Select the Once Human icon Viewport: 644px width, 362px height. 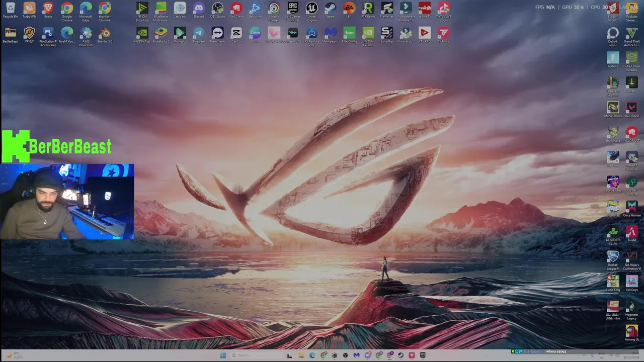(x=632, y=209)
